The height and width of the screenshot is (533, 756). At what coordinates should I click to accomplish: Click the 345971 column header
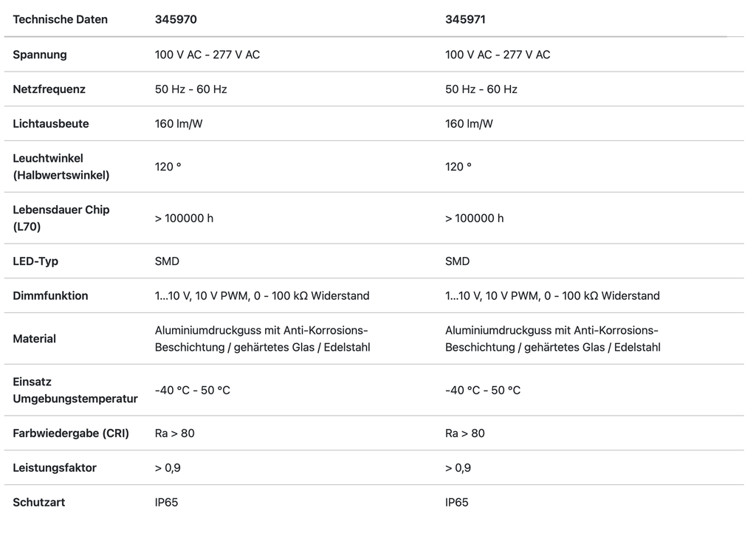coord(466,19)
